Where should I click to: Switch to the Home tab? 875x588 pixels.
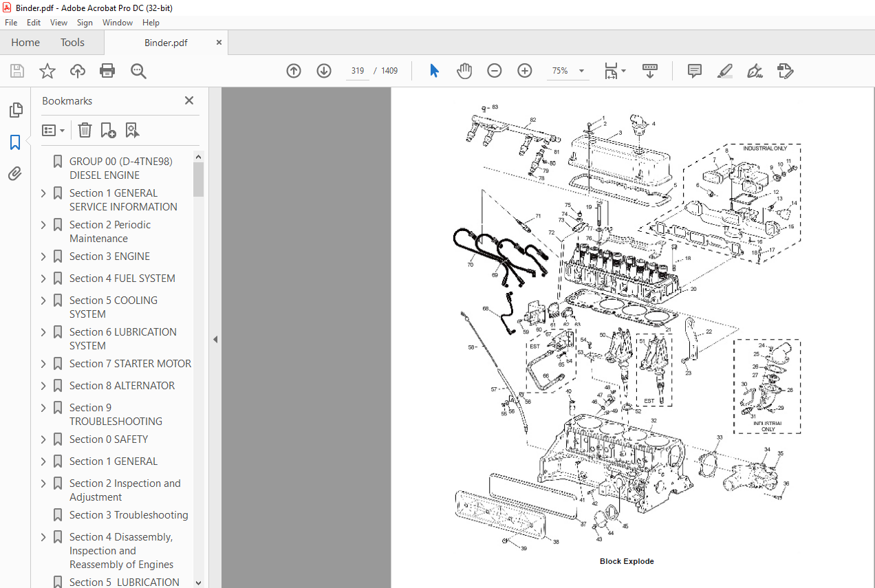coord(25,43)
